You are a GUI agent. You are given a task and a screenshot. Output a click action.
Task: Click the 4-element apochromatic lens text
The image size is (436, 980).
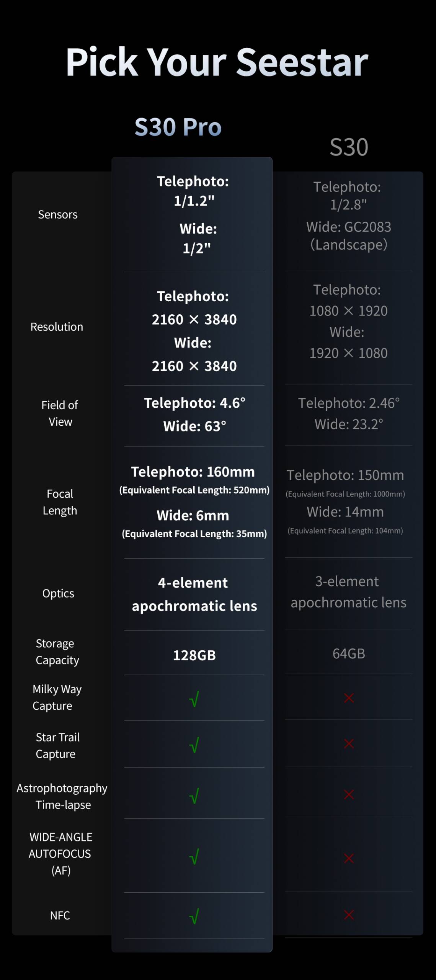pos(194,595)
